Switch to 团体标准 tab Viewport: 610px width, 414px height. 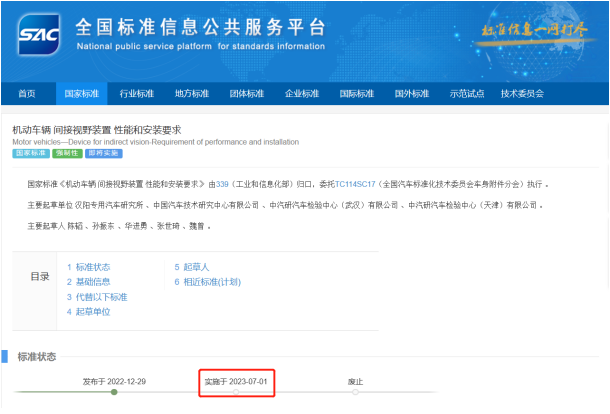[247, 94]
